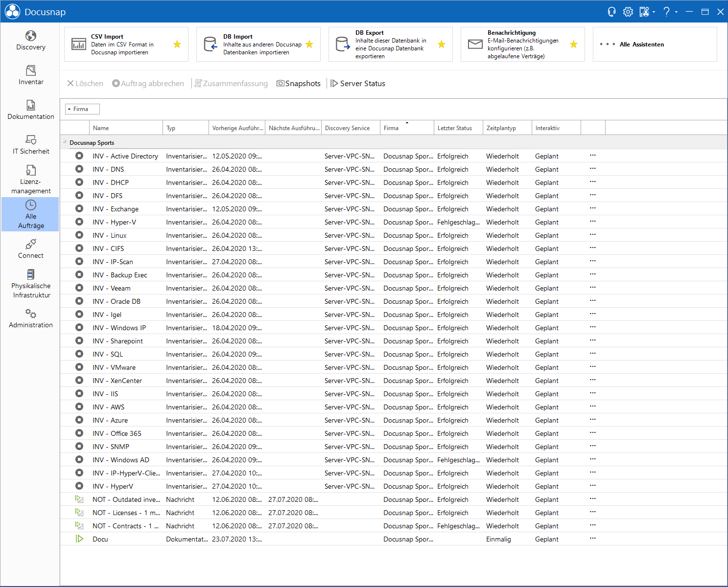Open the Inventar sidebar section
Image resolution: width=728 pixels, height=587 pixels.
click(x=30, y=75)
